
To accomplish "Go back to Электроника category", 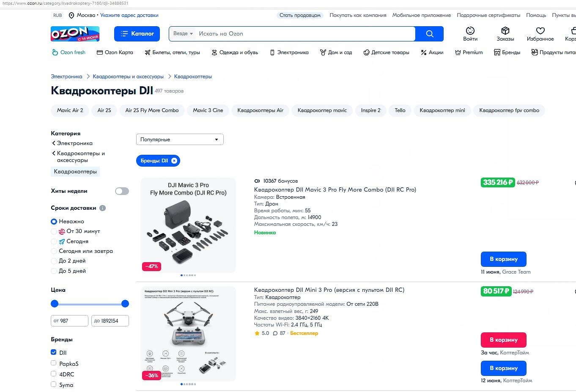I will pyautogui.click(x=74, y=143).
